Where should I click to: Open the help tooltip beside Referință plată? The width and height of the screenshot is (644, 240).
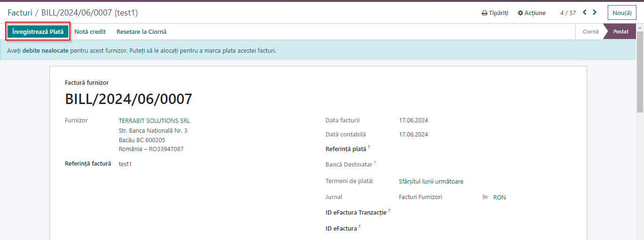[x=369, y=147]
